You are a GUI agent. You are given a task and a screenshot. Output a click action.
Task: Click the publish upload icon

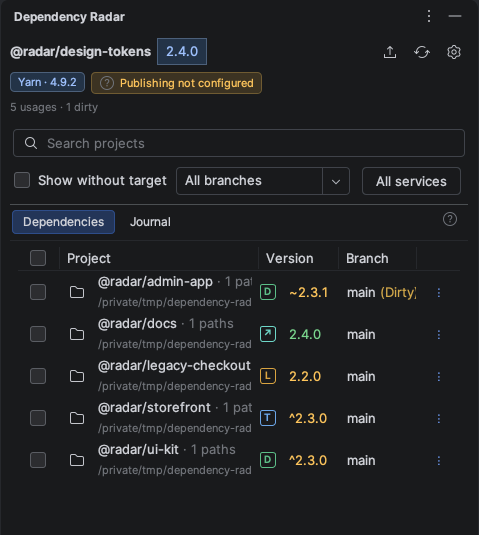[x=390, y=52]
